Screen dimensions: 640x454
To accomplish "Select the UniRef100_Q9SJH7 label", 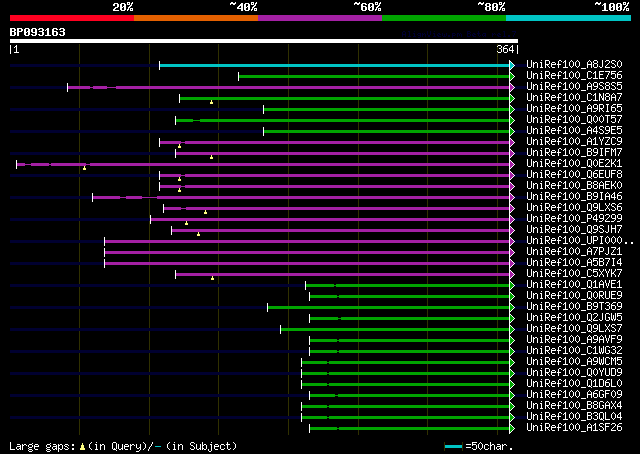I will 574,230.
